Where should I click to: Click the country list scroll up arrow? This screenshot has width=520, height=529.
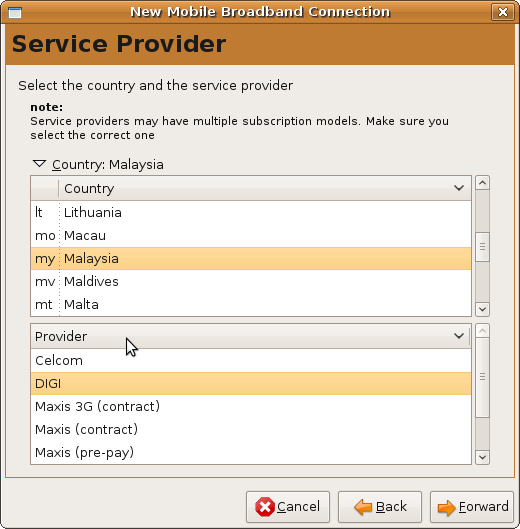coord(482,183)
